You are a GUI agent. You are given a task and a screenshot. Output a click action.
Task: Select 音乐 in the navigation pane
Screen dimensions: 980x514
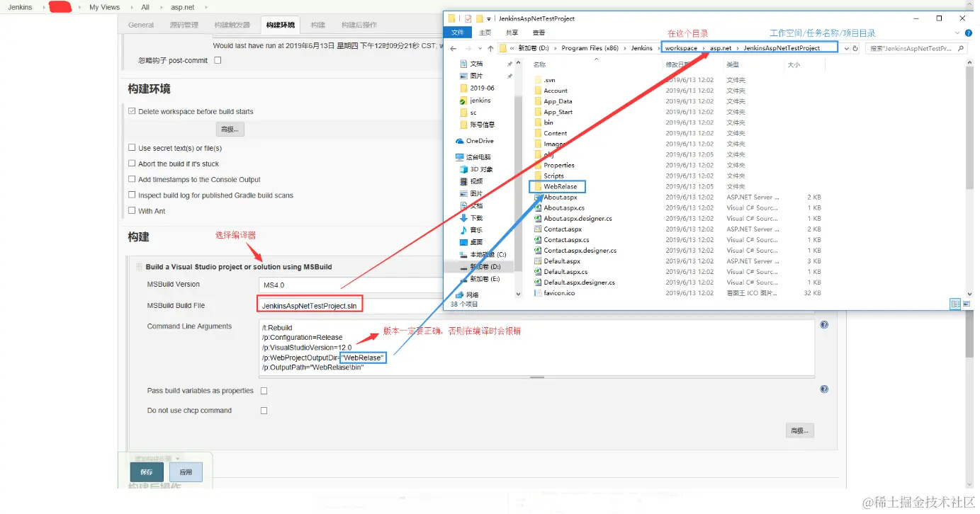[x=471, y=230]
